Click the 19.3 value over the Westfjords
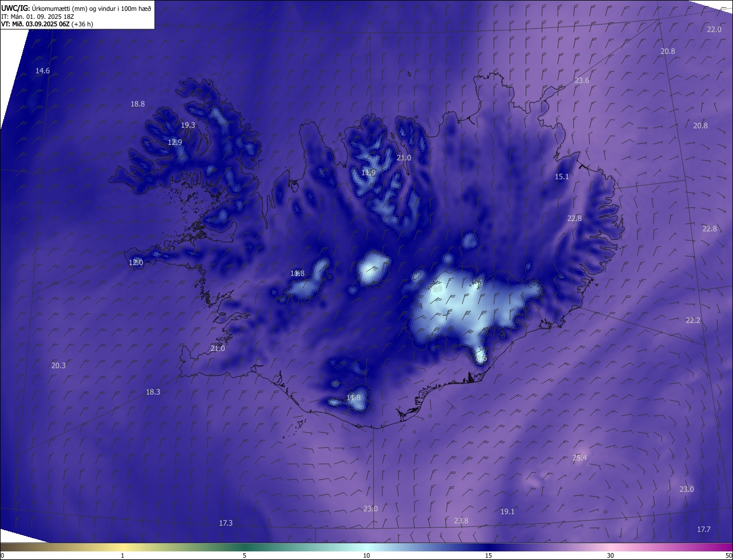733x560 pixels. tap(188, 125)
